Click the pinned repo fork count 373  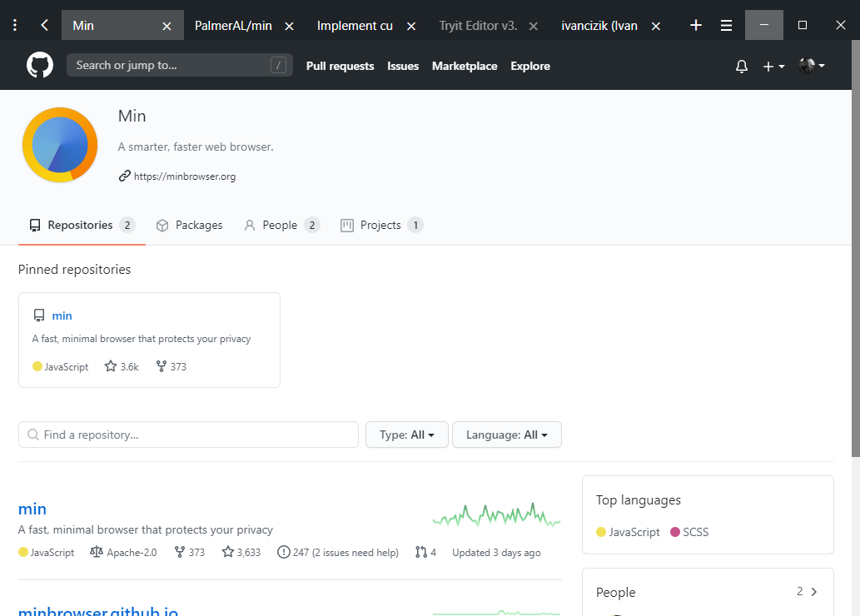coord(172,366)
